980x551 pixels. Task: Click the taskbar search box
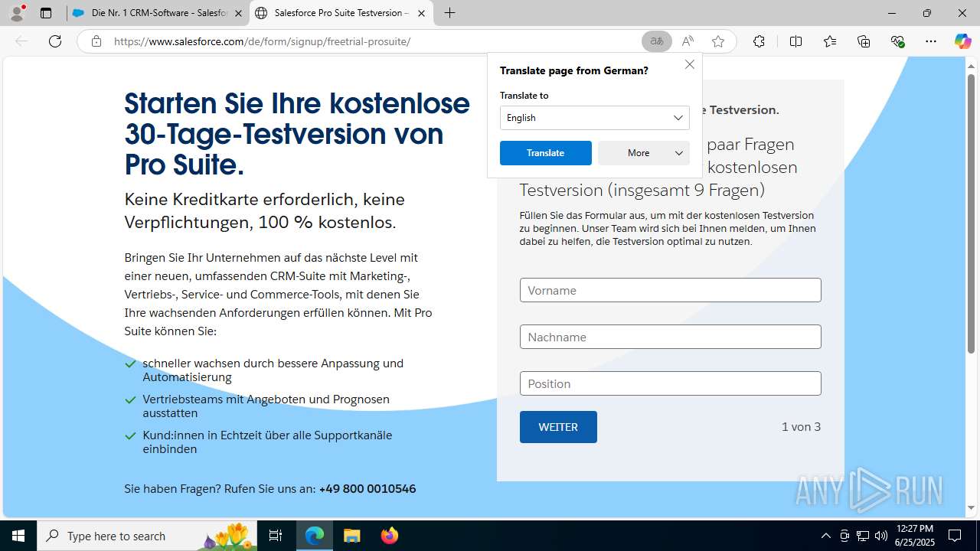[x=148, y=536]
